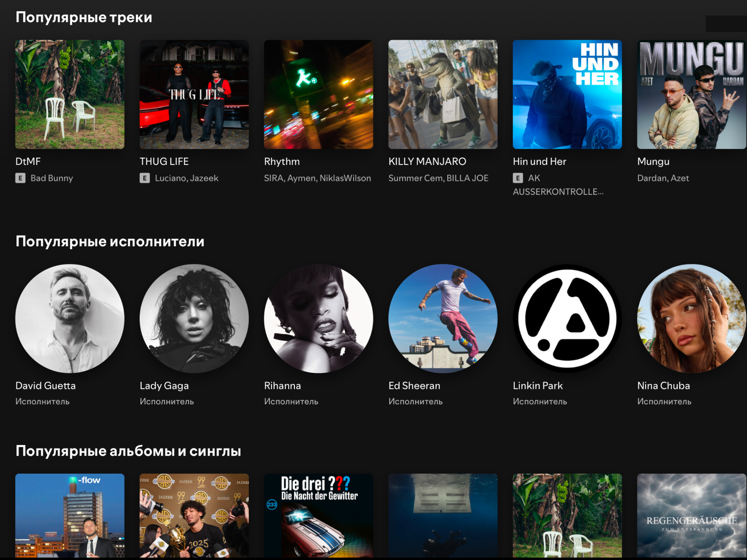Screen dimensions: 747x560
Task: Go to Azet artist link under Mungu
Action: click(680, 178)
